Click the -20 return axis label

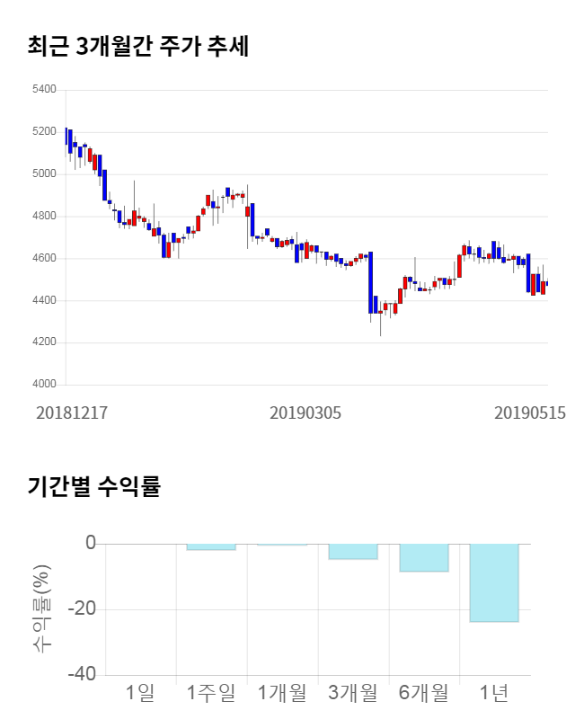[x=82, y=608]
